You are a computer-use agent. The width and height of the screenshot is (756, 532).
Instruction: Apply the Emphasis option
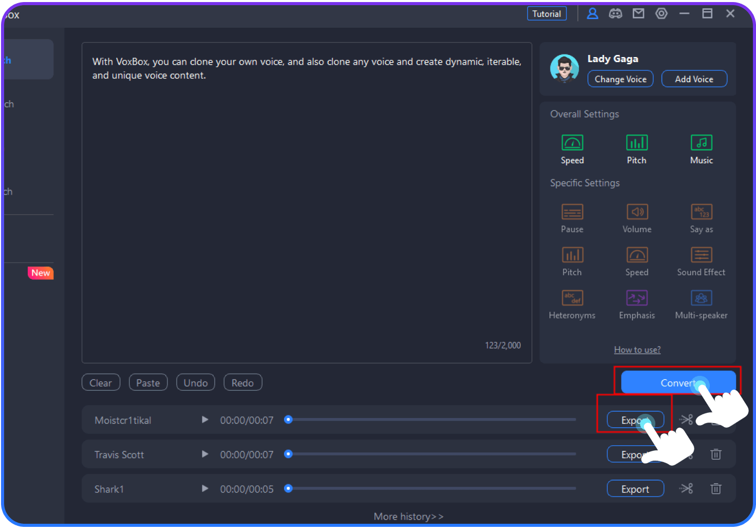(x=637, y=305)
